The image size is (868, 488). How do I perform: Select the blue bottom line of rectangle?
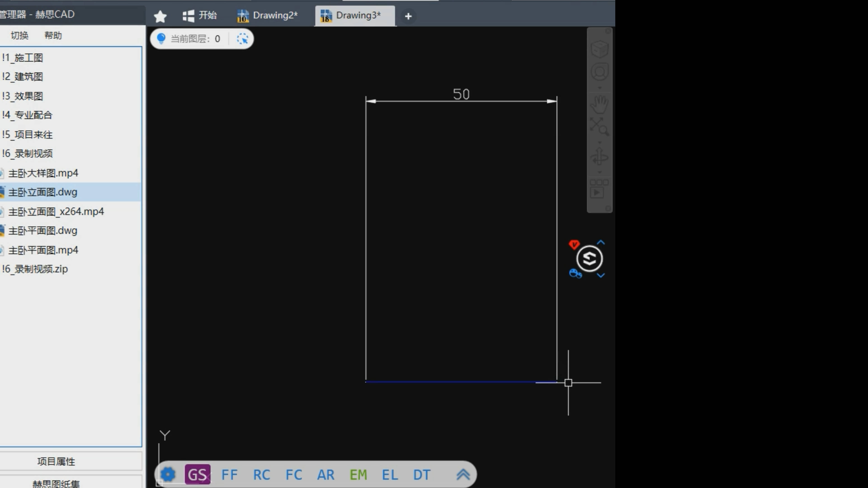click(x=461, y=382)
